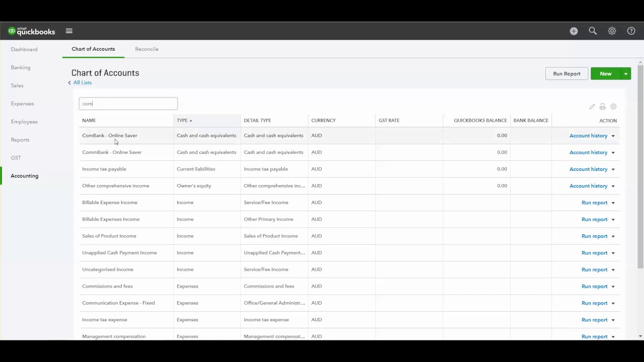This screenshot has height=362, width=644.
Task: Expand action dropdown for Income tax payable
Action: (x=613, y=169)
